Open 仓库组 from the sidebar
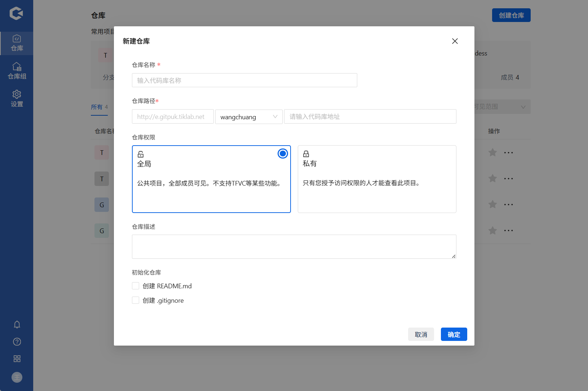588x391 pixels. click(17, 70)
